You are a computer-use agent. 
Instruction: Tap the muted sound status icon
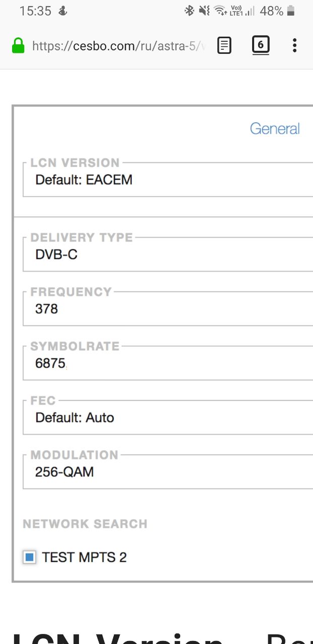point(204,11)
